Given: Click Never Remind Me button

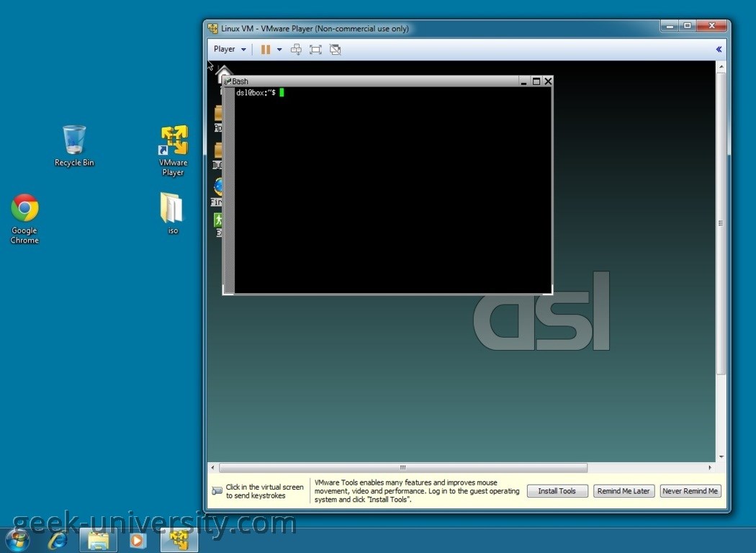Looking at the screenshot, I should [690, 491].
